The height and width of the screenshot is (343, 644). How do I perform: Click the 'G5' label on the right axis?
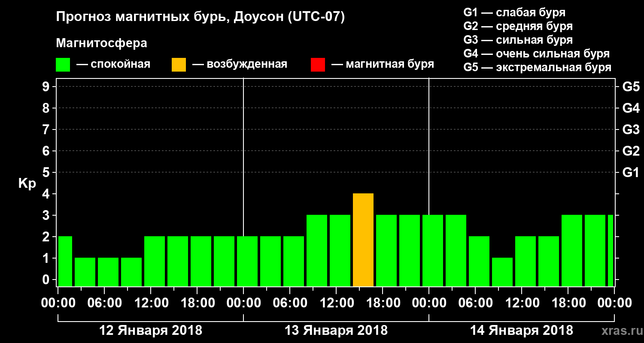point(631,87)
